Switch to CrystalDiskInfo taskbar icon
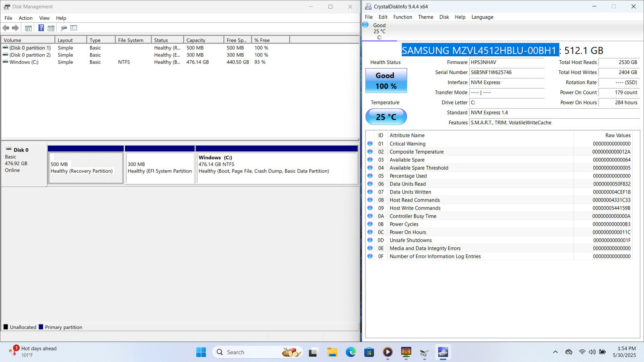 (x=443, y=352)
